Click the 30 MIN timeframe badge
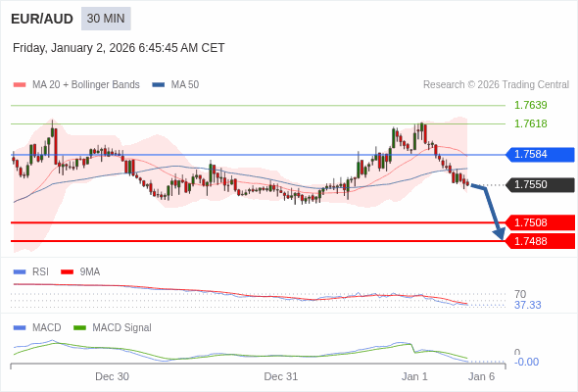This screenshot has width=578, height=392. point(106,19)
